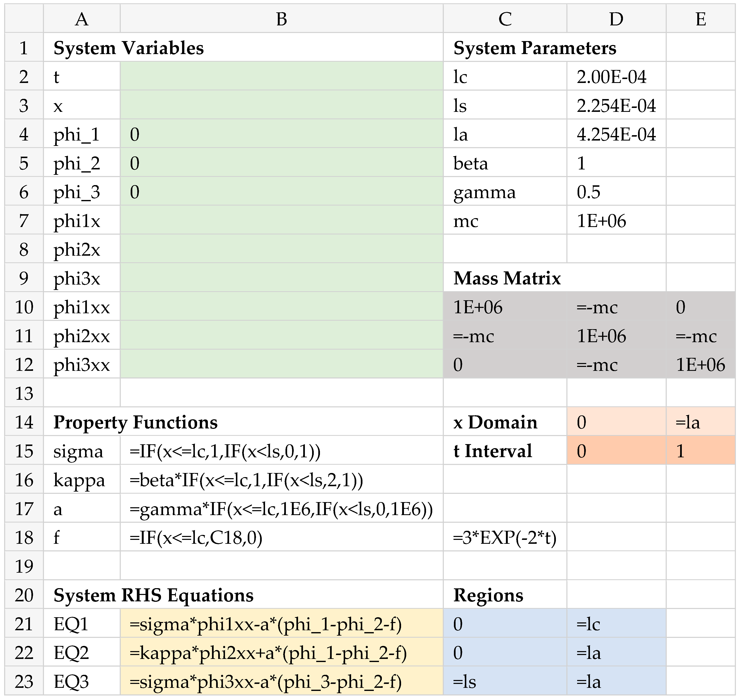This screenshot has height=700, width=740.
Task: Click the kappa formula cell
Action: coord(281,480)
